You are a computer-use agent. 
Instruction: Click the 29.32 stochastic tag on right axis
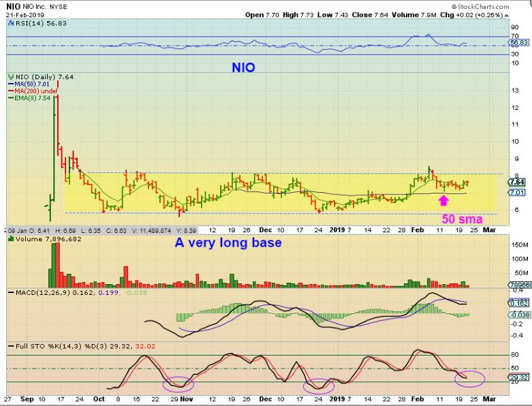click(519, 378)
